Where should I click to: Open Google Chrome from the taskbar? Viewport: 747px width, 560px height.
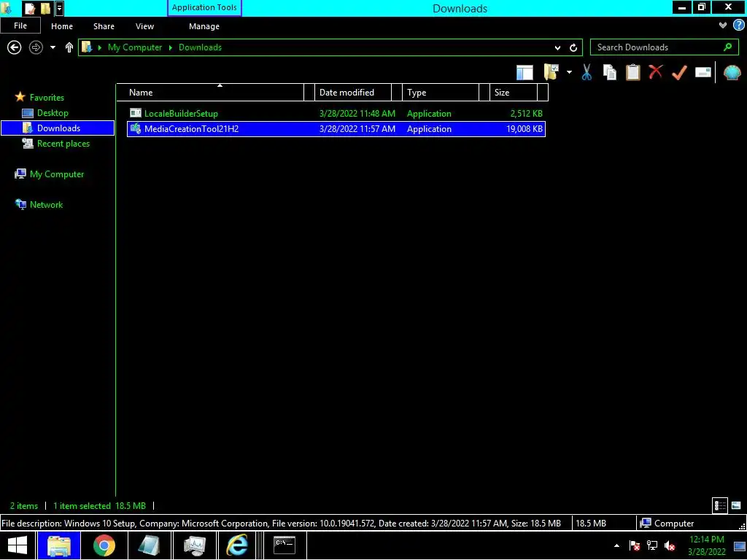click(104, 545)
